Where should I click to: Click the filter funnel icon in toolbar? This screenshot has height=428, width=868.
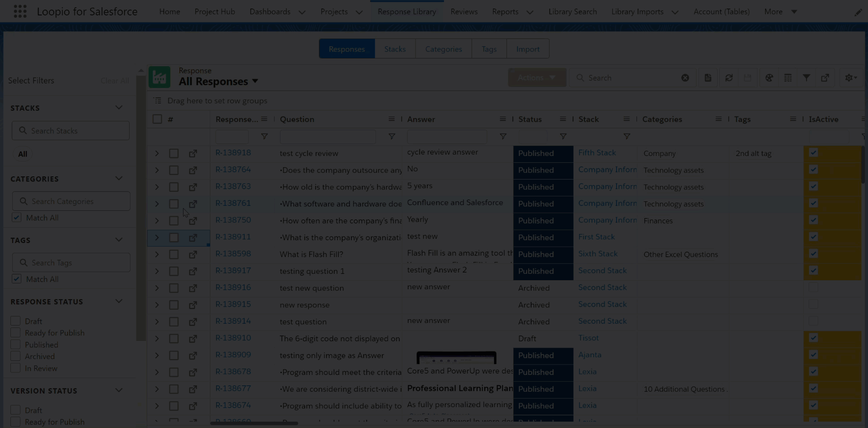806,78
